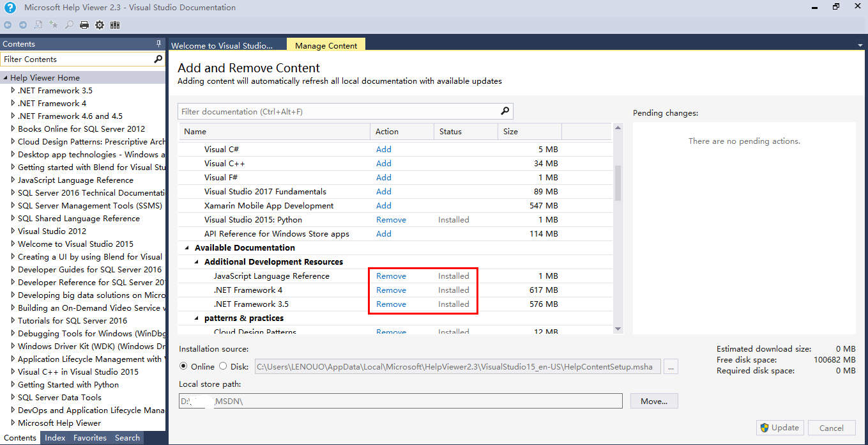Click the Filter Contents magnifier icon
The height and width of the screenshot is (445, 868).
158,59
